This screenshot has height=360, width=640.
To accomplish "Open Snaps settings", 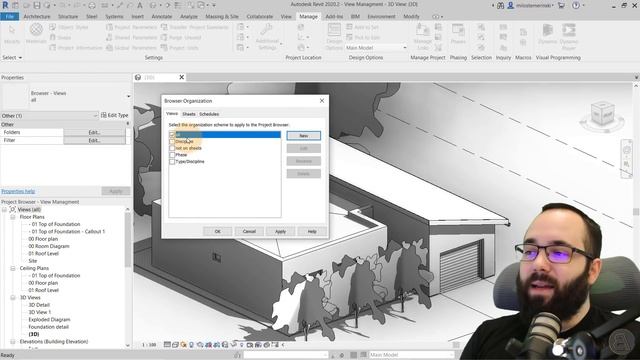I will (x=60, y=37).
